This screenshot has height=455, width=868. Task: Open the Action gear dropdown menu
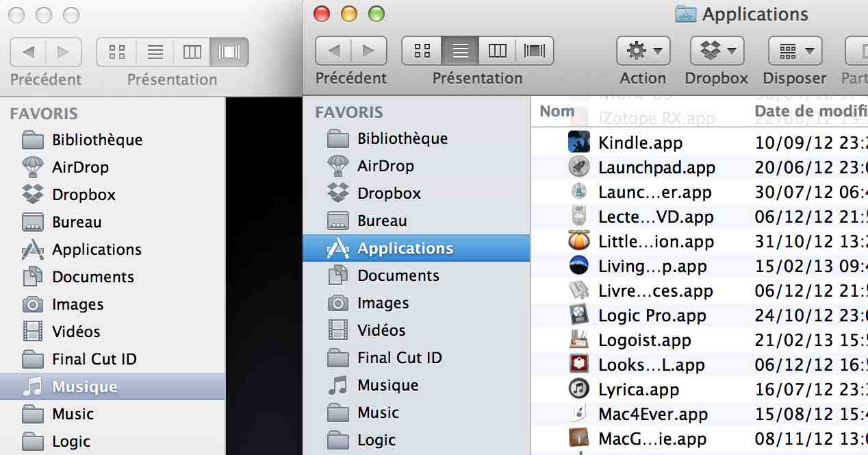[x=643, y=51]
